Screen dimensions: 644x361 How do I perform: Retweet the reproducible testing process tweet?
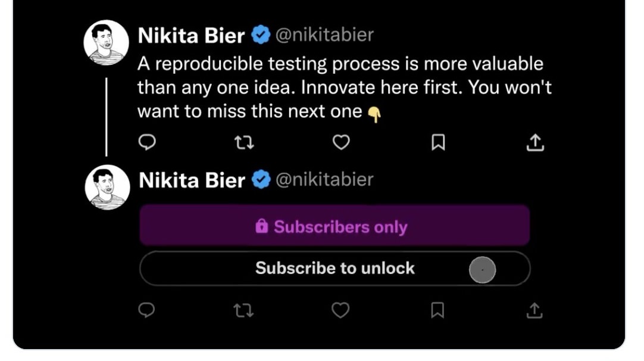244,142
